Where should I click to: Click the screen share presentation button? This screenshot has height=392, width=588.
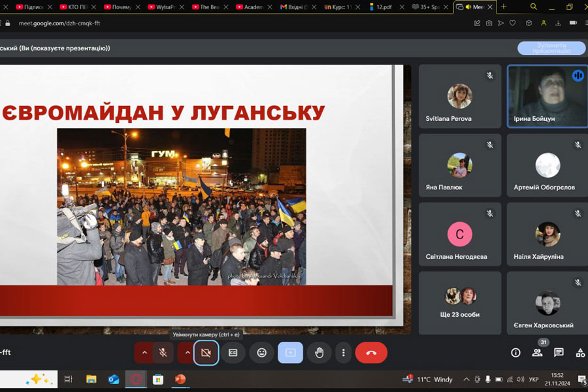pos(290,353)
